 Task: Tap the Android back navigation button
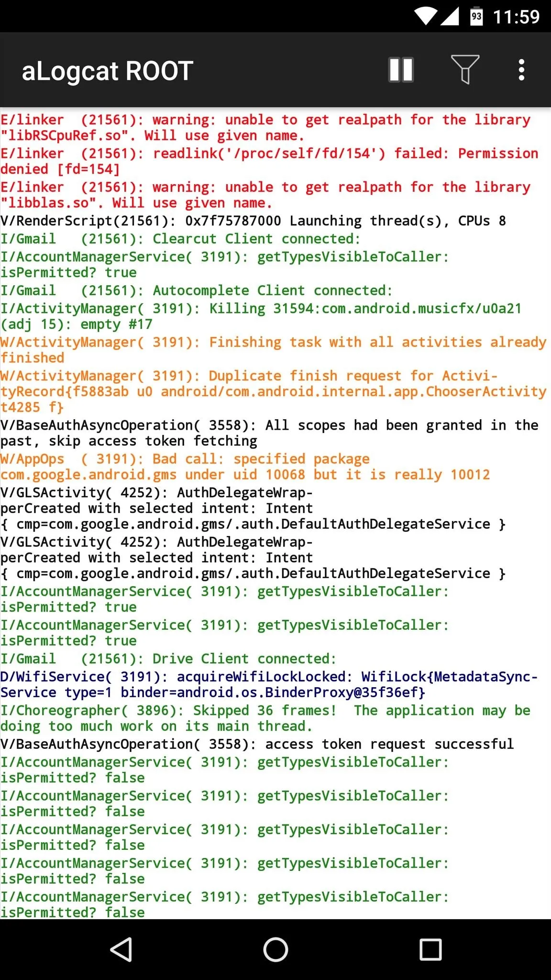[x=121, y=949]
